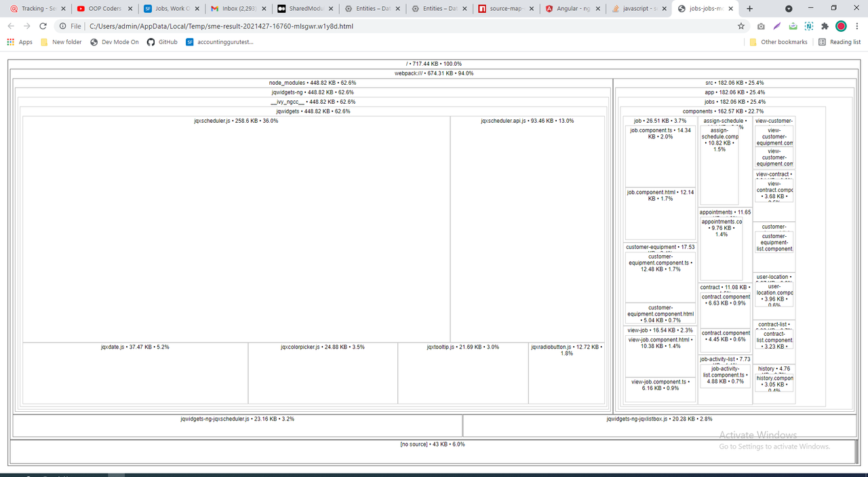868x477 pixels.
Task: Open the GitHub bookmark
Action: click(162, 42)
